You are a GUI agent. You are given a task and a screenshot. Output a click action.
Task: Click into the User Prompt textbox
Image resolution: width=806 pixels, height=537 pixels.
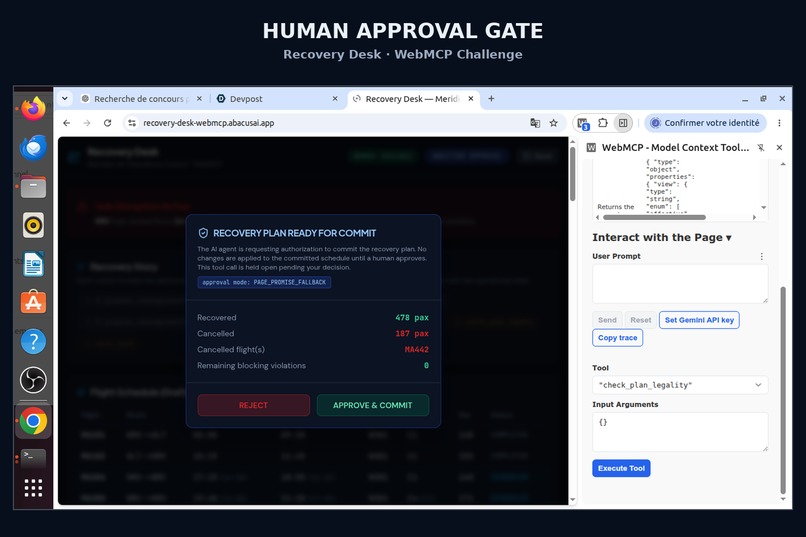point(680,284)
